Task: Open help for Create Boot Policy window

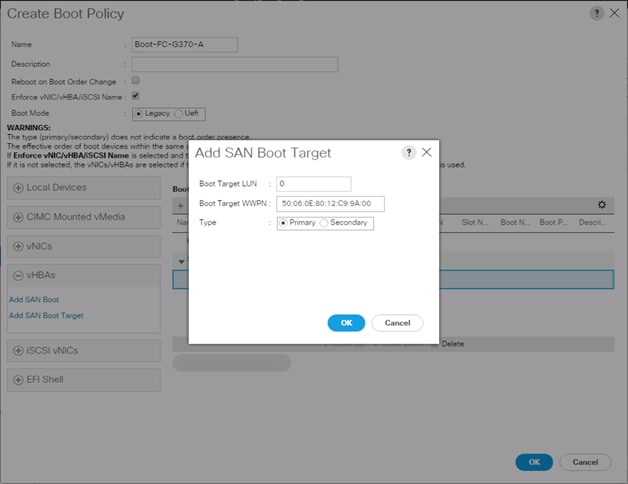Action: pos(596,13)
